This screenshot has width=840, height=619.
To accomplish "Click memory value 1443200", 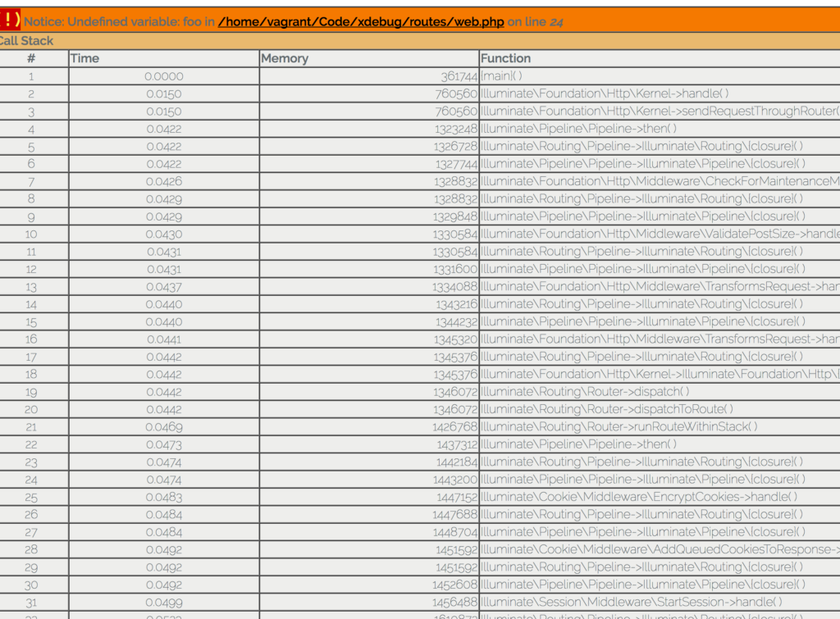I will click(x=456, y=480).
